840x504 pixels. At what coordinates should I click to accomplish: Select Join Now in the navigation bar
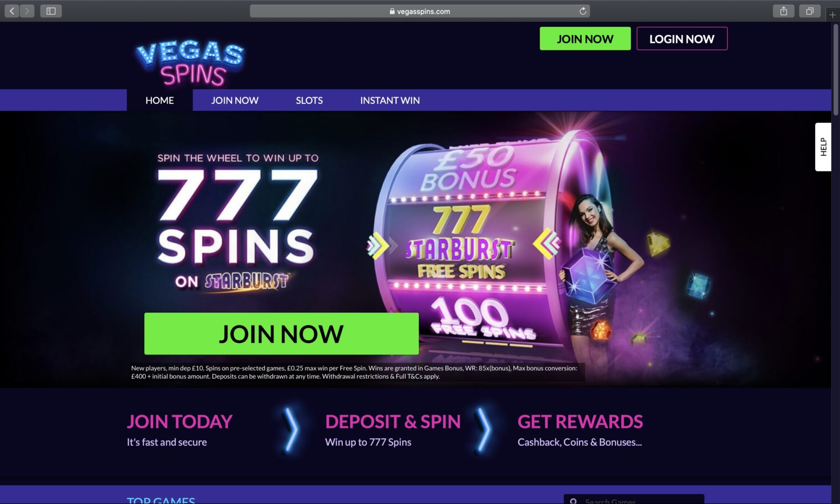[235, 100]
